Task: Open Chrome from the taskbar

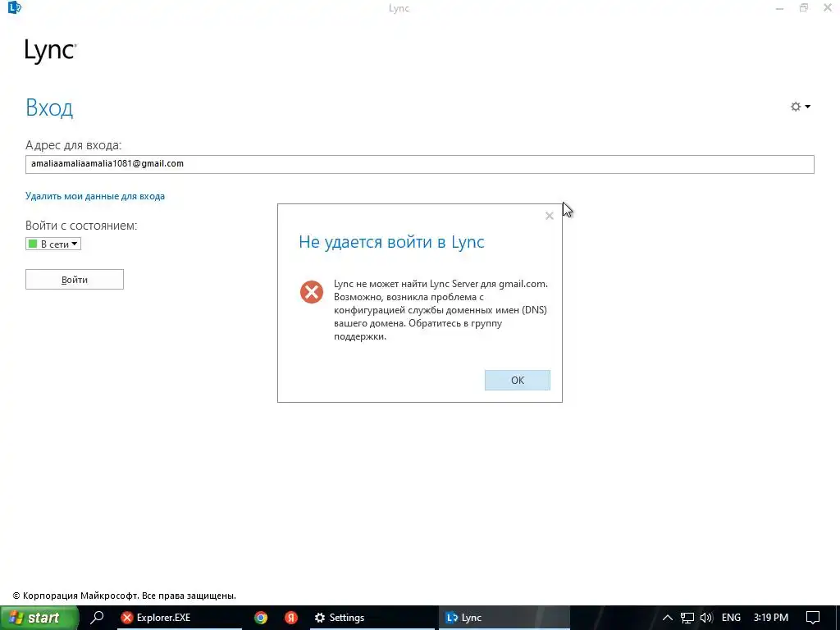Action: click(261, 618)
